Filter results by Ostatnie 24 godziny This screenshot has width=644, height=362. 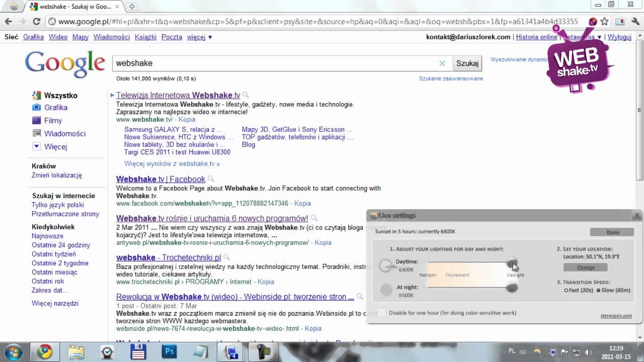(x=61, y=245)
